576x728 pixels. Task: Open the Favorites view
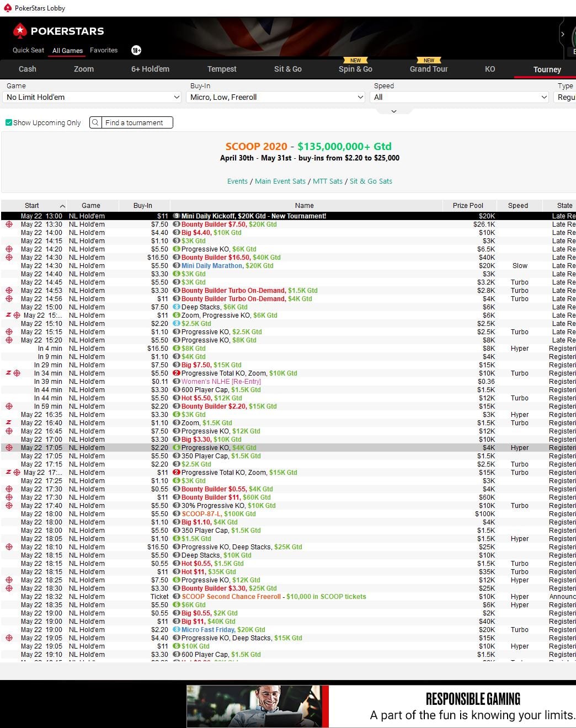pyautogui.click(x=104, y=50)
